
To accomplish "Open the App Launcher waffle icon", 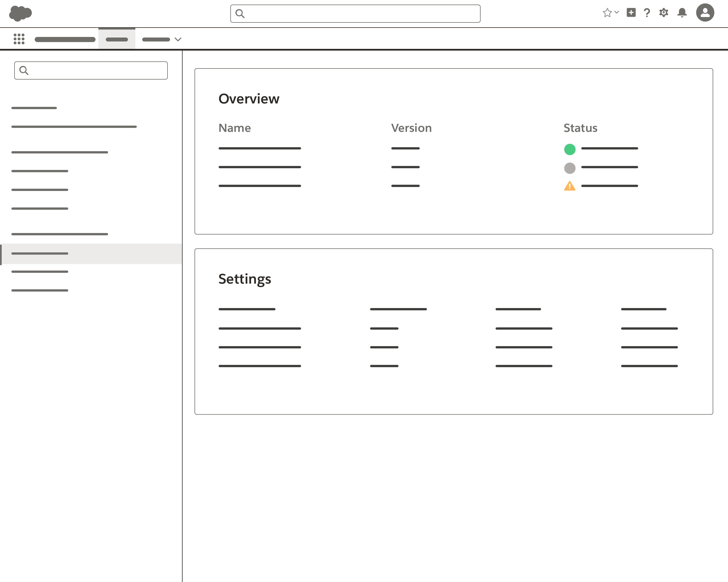I will click(x=19, y=39).
